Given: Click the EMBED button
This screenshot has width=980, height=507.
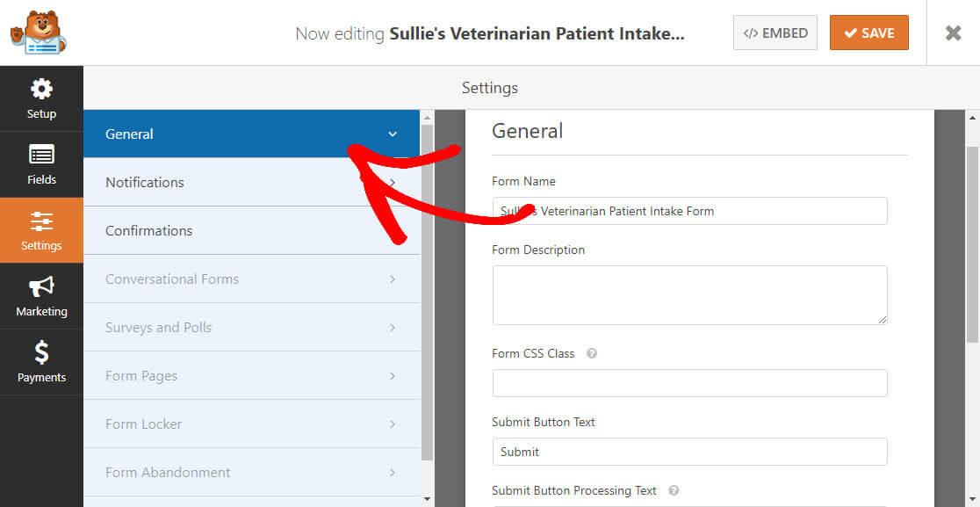Looking at the screenshot, I should pos(775,33).
